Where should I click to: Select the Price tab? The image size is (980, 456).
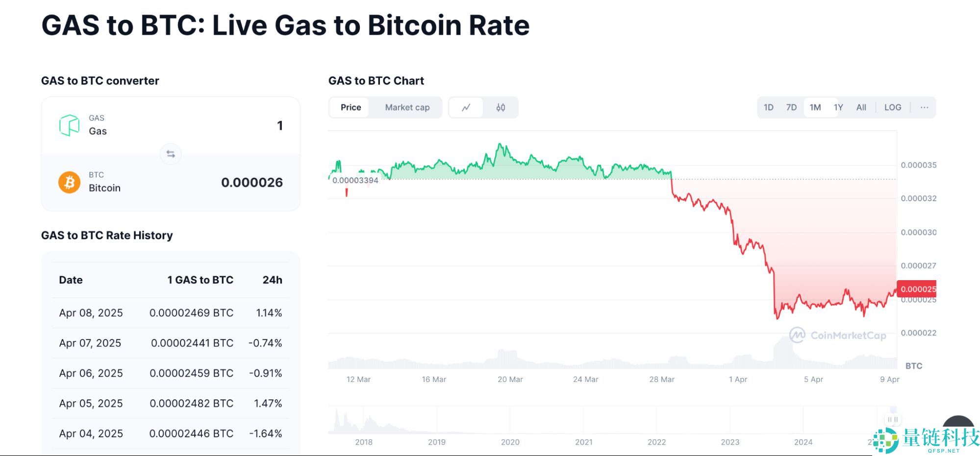351,107
